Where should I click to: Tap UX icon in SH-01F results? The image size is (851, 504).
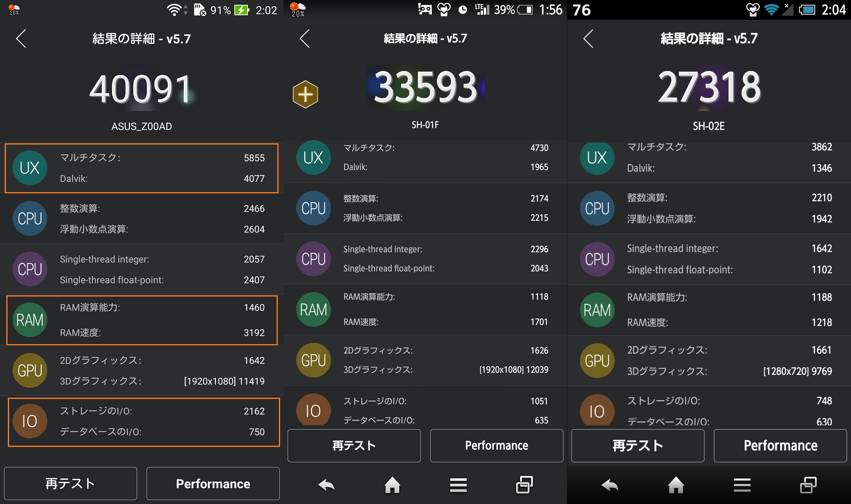[314, 157]
